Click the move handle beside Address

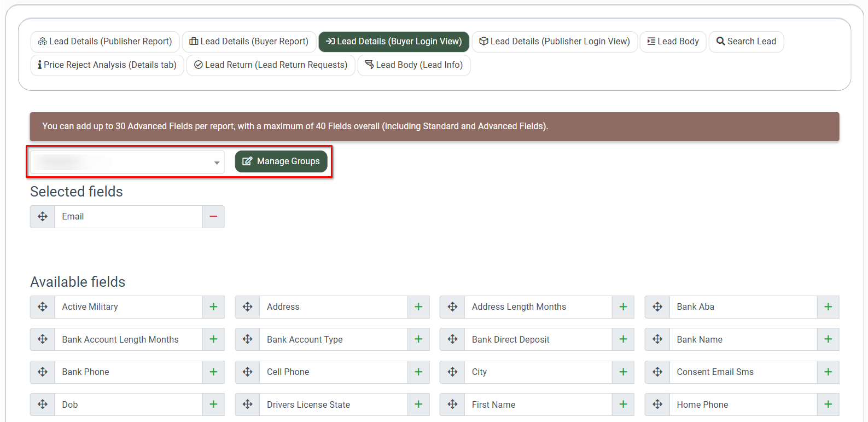(247, 307)
